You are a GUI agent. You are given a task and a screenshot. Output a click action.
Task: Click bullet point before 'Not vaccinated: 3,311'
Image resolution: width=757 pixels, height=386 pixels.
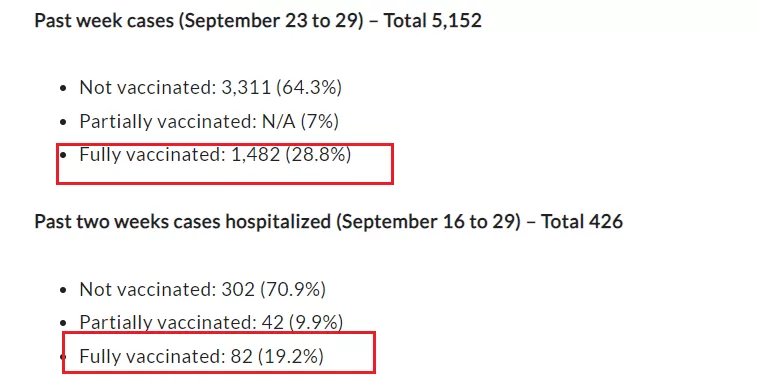click(63, 89)
